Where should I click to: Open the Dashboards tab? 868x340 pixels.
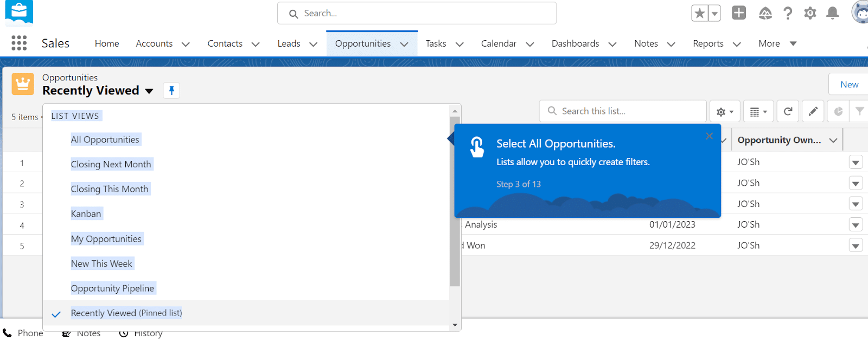pos(575,43)
